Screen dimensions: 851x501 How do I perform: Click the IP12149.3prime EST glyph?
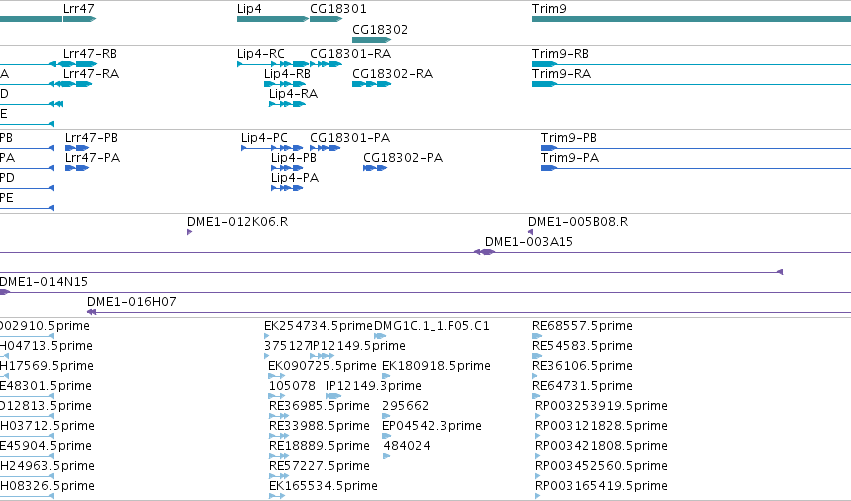pyautogui.click(x=334, y=396)
